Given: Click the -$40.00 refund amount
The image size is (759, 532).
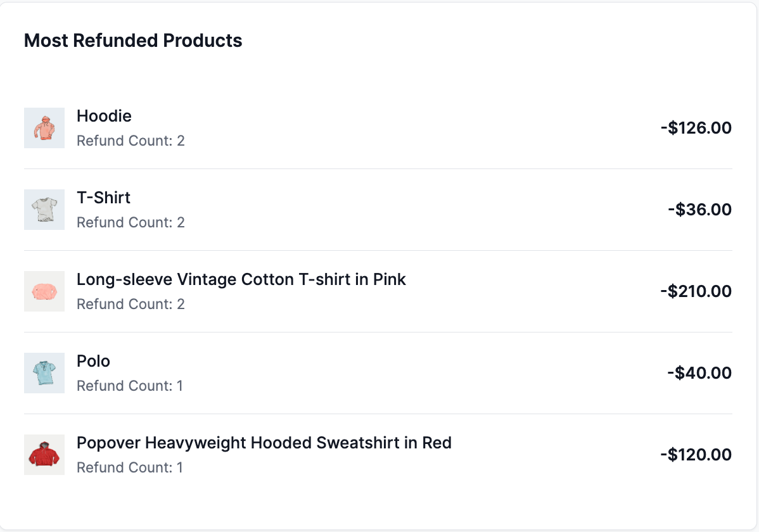Looking at the screenshot, I should (699, 372).
